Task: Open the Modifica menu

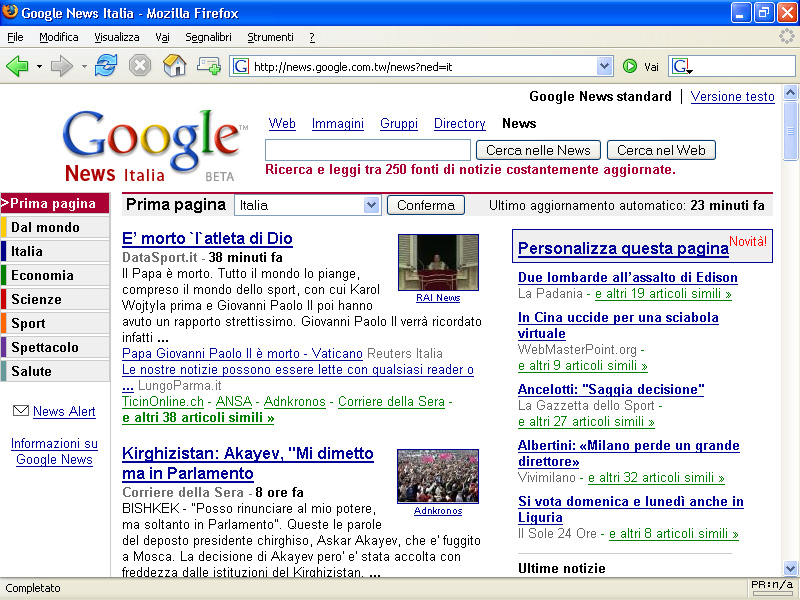Action: 59,37
